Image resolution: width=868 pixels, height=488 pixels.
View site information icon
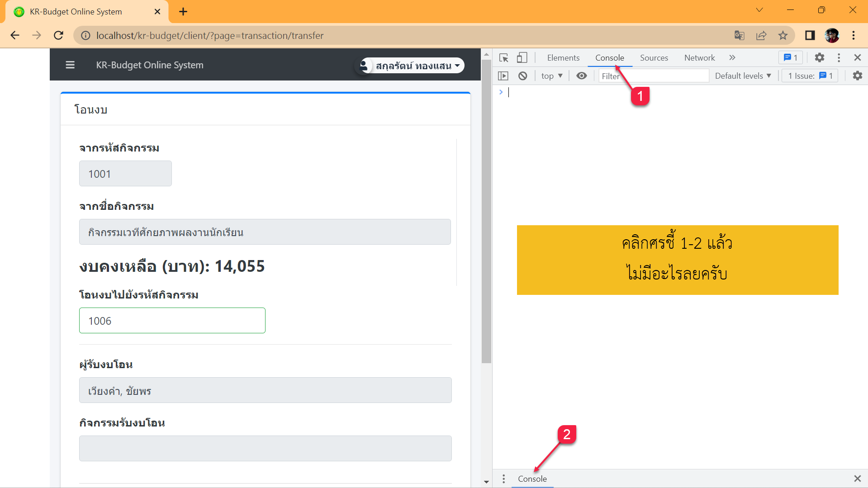pos(85,35)
